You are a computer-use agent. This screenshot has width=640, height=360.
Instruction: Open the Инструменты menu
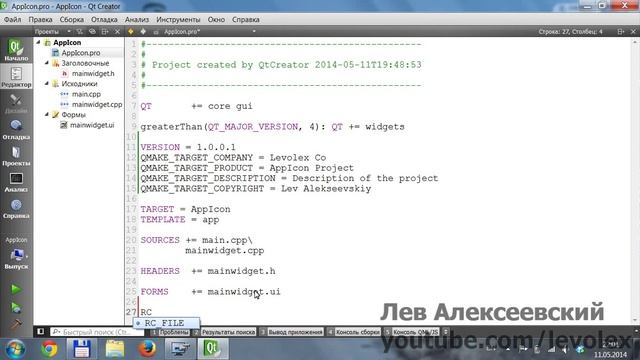tap(178, 19)
